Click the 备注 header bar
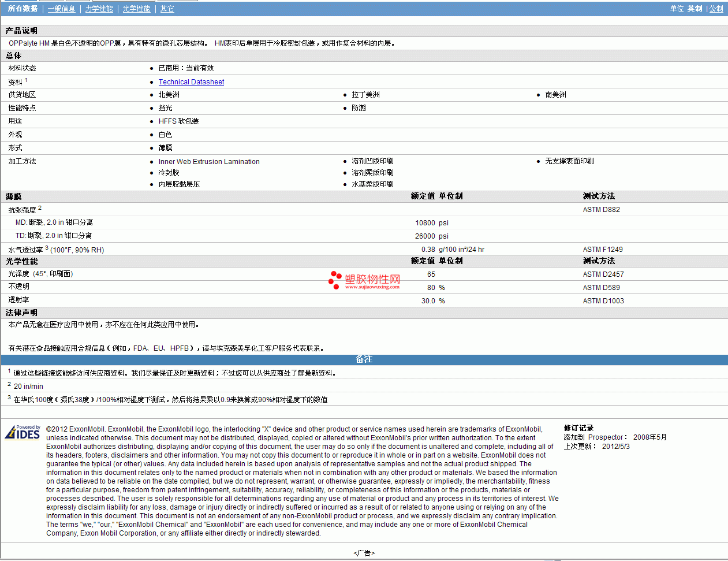The image size is (728, 561). point(364,359)
